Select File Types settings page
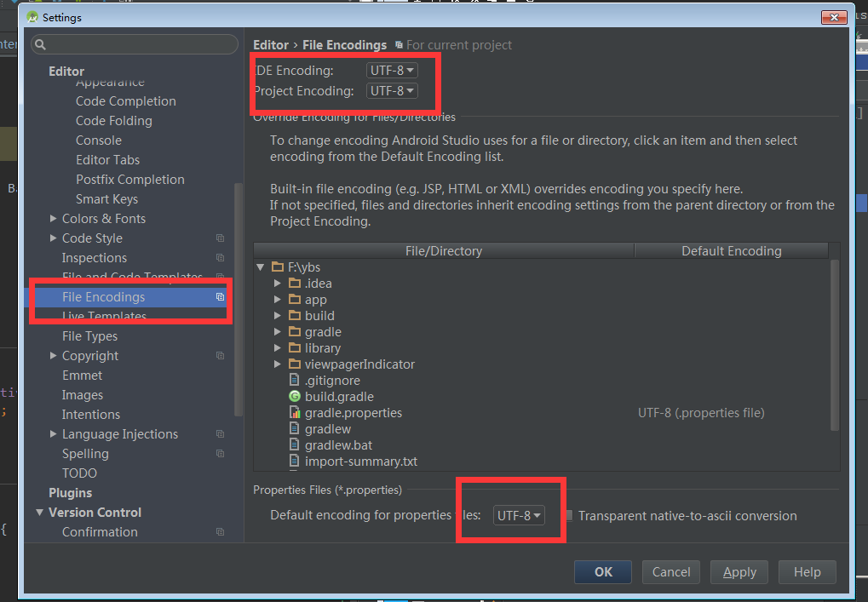Screen dimensions: 868x602 click(x=89, y=336)
